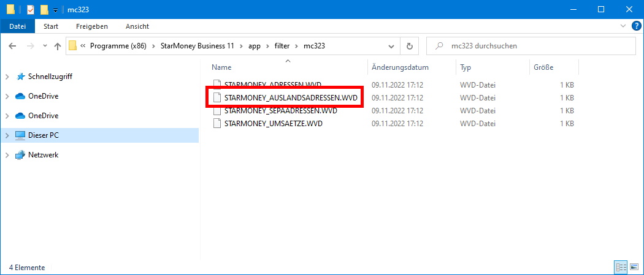Click the new folder icon in title bar

[44, 9]
